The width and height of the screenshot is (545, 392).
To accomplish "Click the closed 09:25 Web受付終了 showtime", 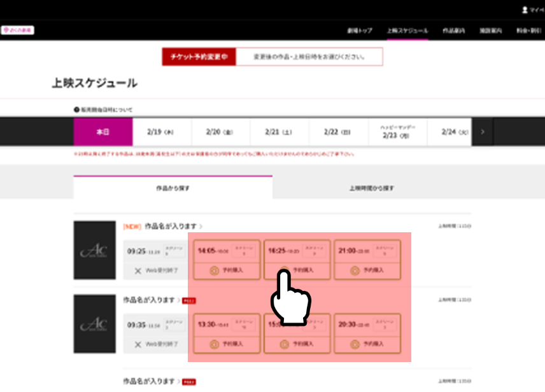I will (156, 260).
